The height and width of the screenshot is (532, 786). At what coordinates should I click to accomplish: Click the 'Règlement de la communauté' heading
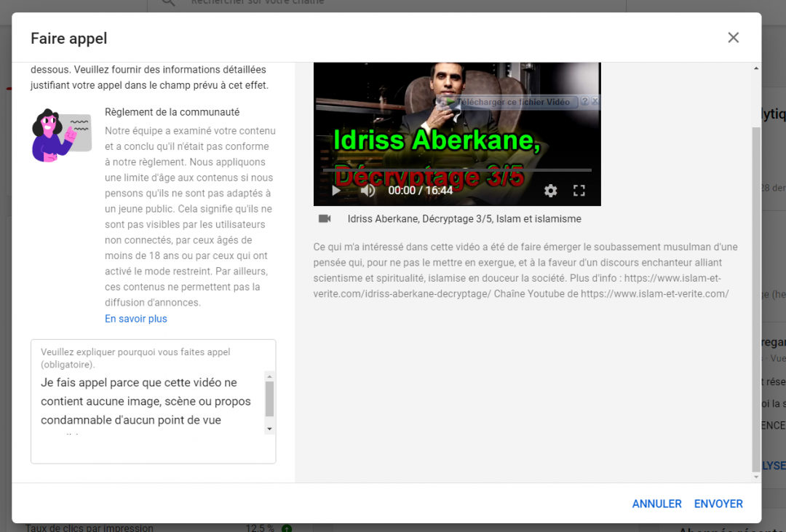[x=172, y=112]
